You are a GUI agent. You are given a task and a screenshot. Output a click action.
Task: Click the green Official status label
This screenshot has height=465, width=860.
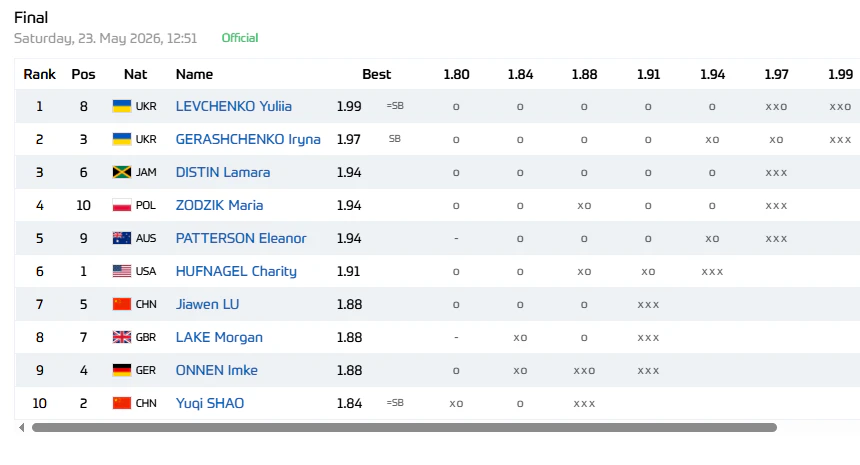tap(240, 38)
